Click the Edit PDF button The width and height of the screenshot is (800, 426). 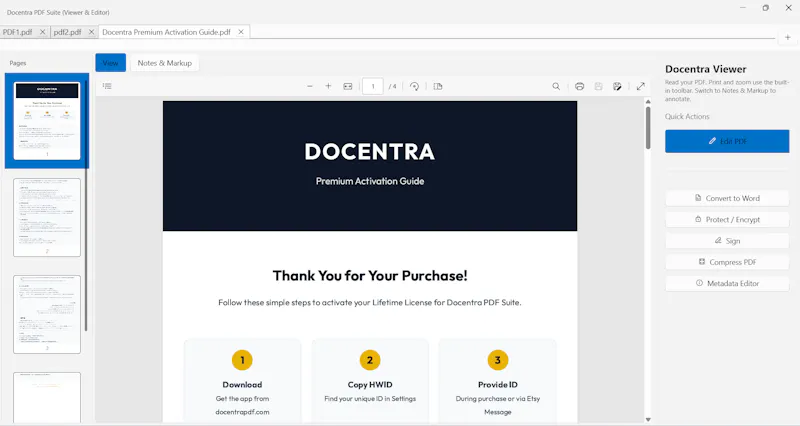tap(727, 141)
